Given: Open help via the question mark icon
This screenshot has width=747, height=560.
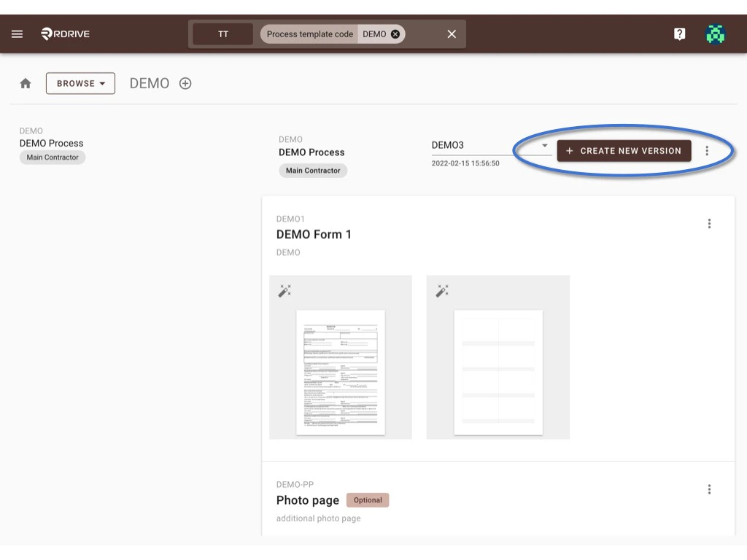Looking at the screenshot, I should 679,33.
